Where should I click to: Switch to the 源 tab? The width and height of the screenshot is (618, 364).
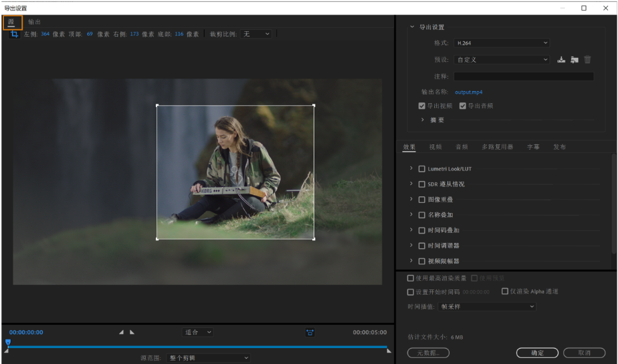point(11,22)
